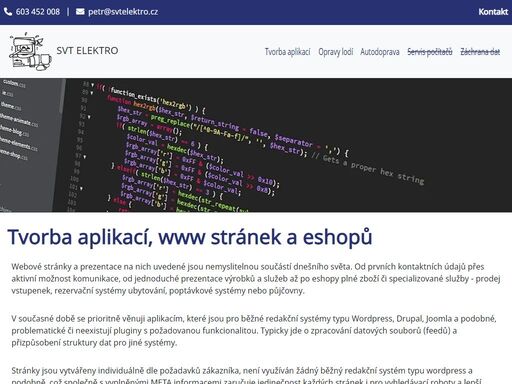512x384 pixels.
Task: Call phone number 603 452 008
Action: (38, 12)
